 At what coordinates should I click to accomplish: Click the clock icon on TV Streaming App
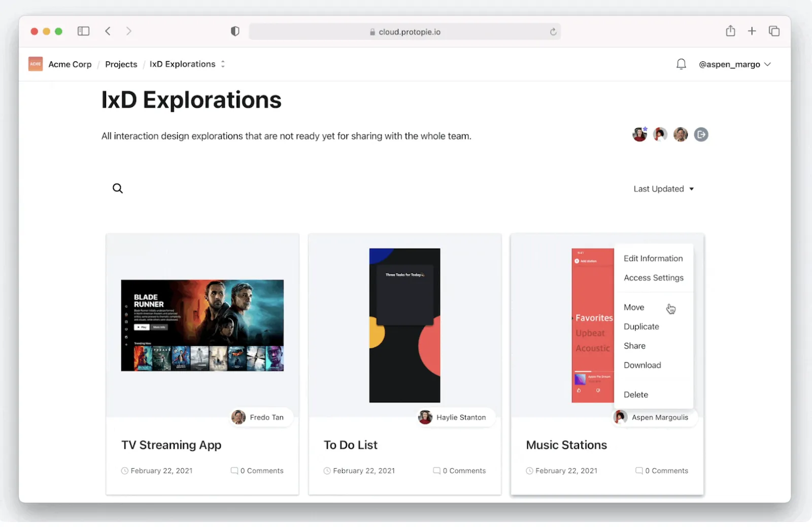point(125,471)
